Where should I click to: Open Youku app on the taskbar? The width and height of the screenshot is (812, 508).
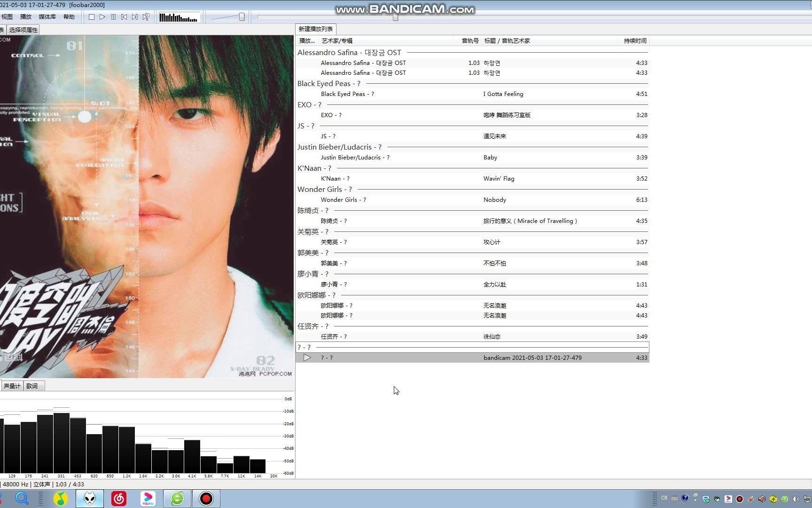148,499
